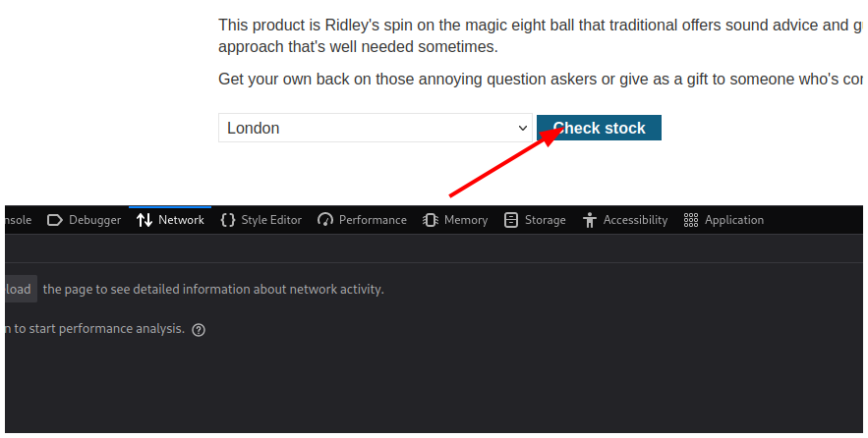Click the chevron arrow on the London selector
The image size is (868, 438).
coord(523,128)
